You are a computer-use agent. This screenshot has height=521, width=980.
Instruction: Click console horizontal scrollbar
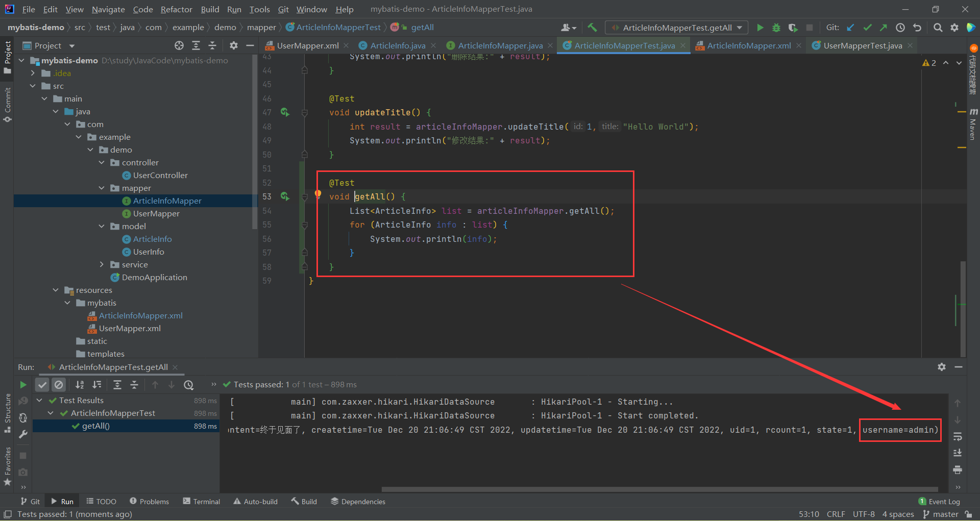[x=659, y=489]
